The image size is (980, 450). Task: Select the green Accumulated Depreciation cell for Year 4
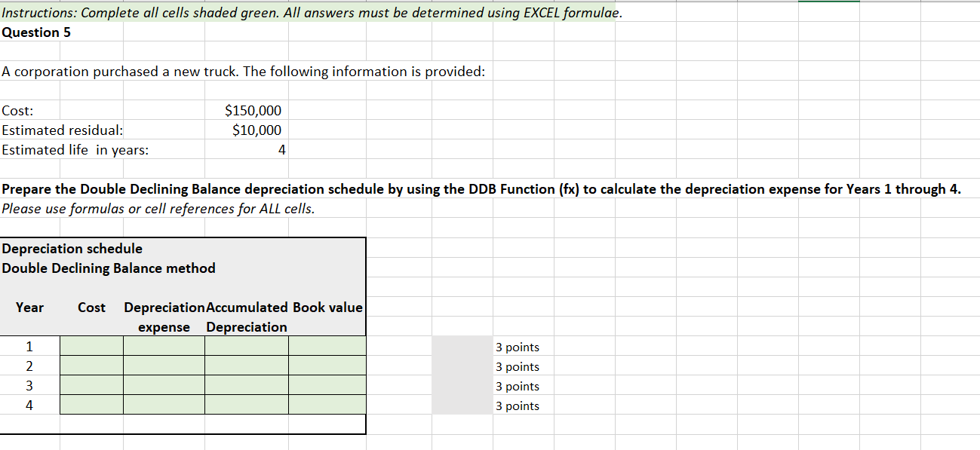247,406
